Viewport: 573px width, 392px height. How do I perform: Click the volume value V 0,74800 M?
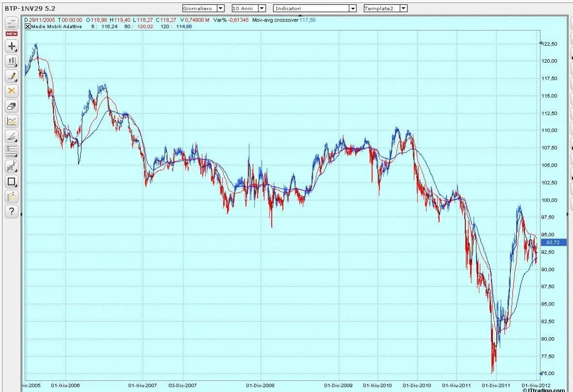(195, 20)
